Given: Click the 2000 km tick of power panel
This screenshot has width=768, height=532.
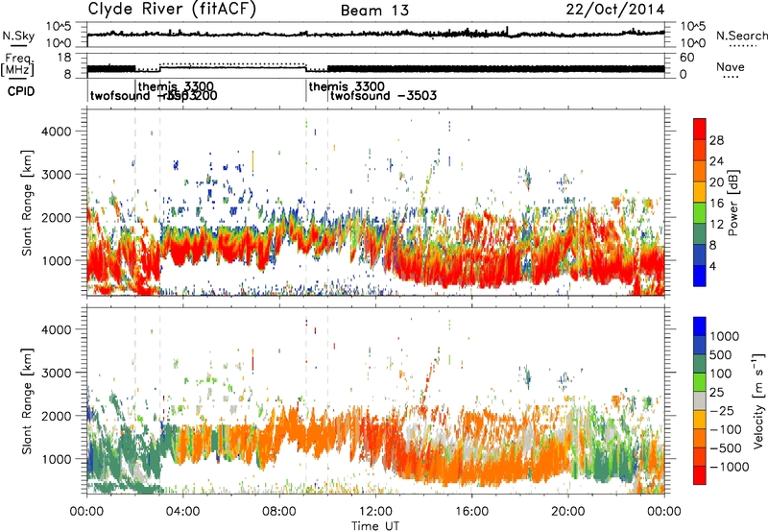Looking at the screenshot, I should click(57, 217).
